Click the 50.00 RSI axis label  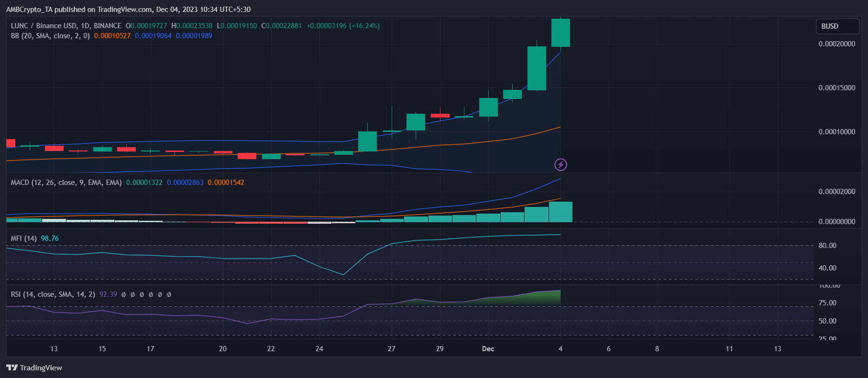click(827, 321)
